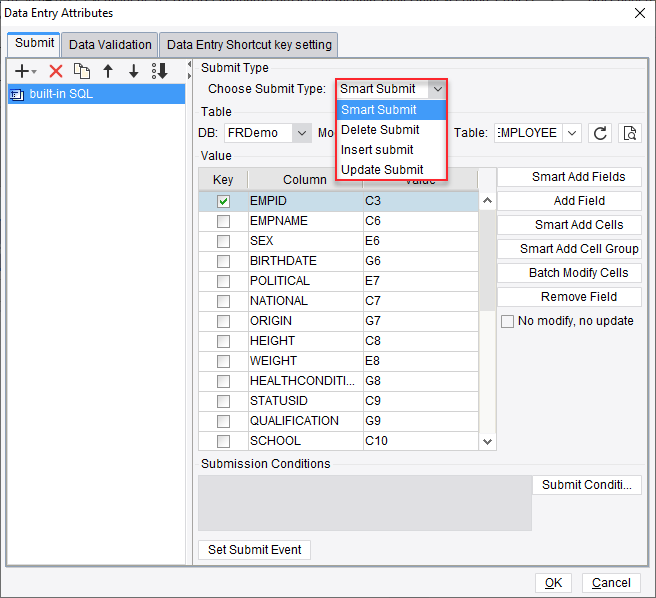Click the built-in SQL item icon
The image size is (656, 598).
(x=17, y=95)
